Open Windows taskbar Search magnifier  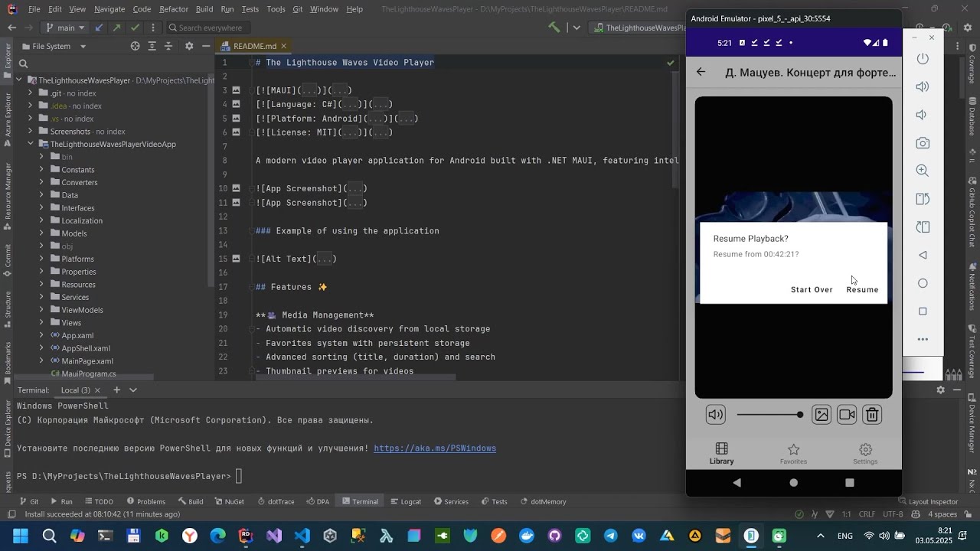click(49, 536)
